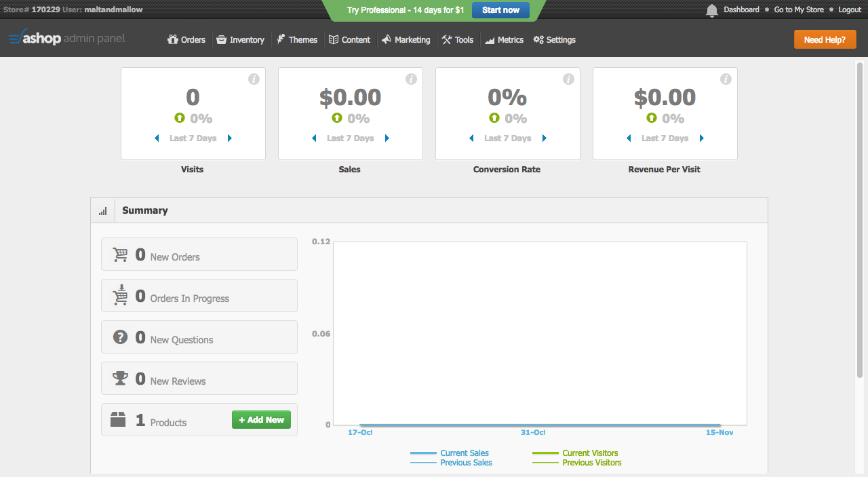Click the green up-arrow icon on Revenue Per Visit card
The width and height of the screenshot is (868, 477).
(x=652, y=118)
